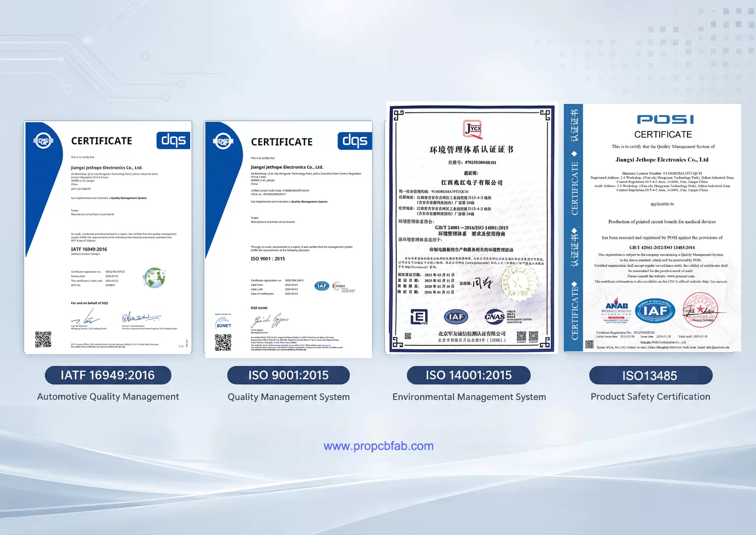Click the dark blue ISO 9001:2015 badge

(x=289, y=375)
